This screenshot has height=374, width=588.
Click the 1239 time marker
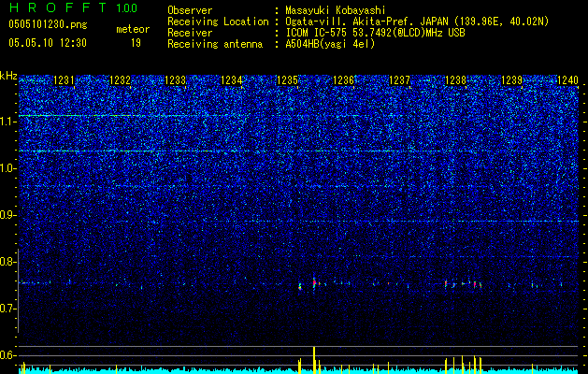(511, 79)
